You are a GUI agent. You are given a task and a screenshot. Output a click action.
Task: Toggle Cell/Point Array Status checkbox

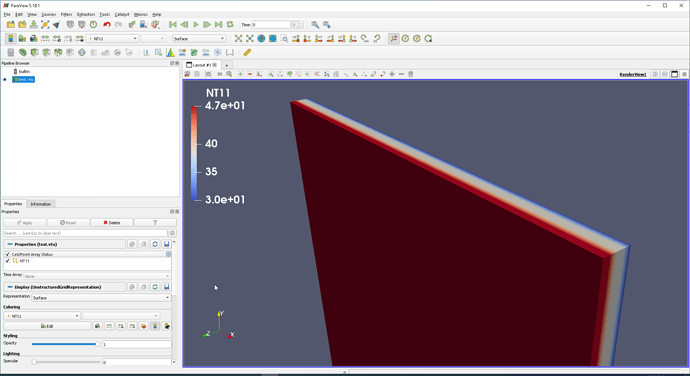point(7,254)
